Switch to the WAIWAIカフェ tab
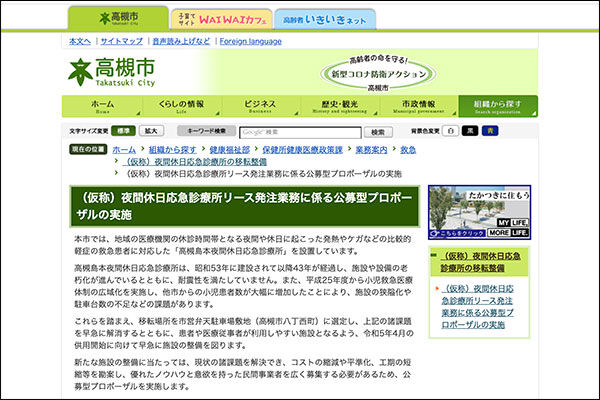 click(222, 20)
